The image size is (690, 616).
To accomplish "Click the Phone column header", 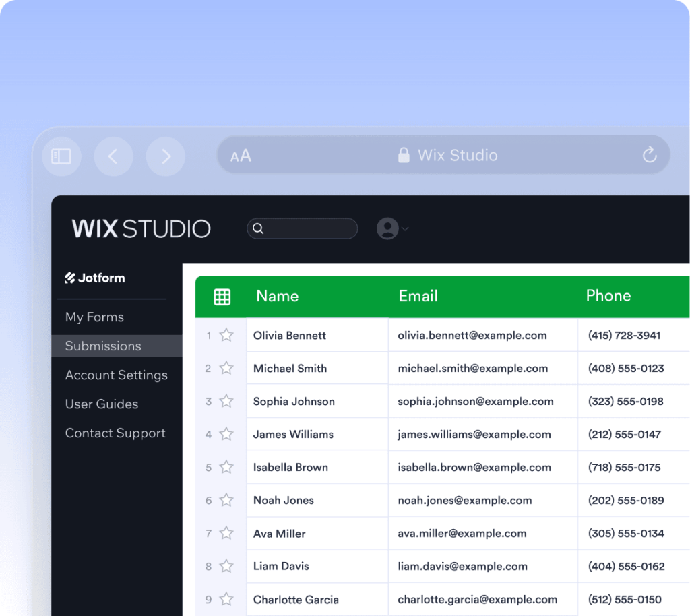I will pyautogui.click(x=608, y=295).
